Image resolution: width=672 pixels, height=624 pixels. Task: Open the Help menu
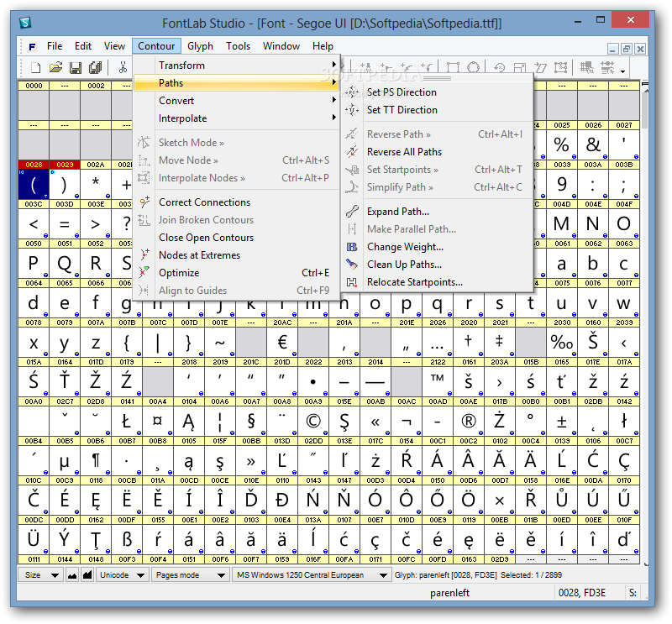click(x=323, y=46)
